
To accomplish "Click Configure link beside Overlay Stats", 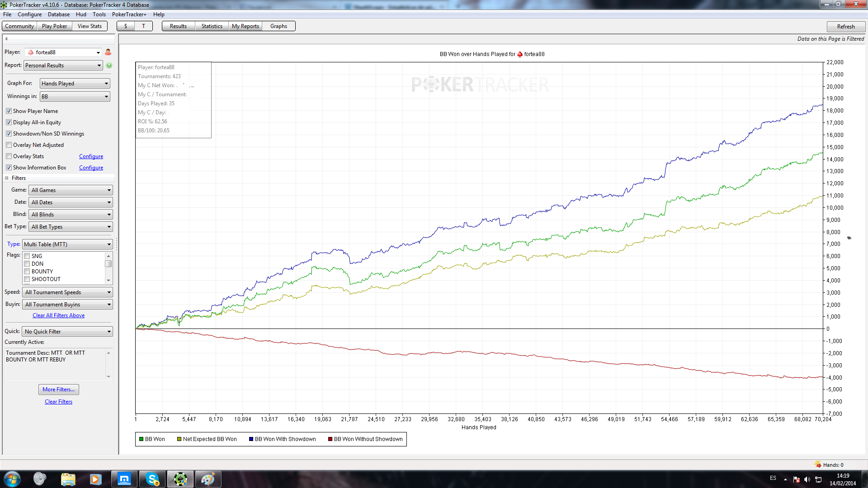I will [x=91, y=156].
